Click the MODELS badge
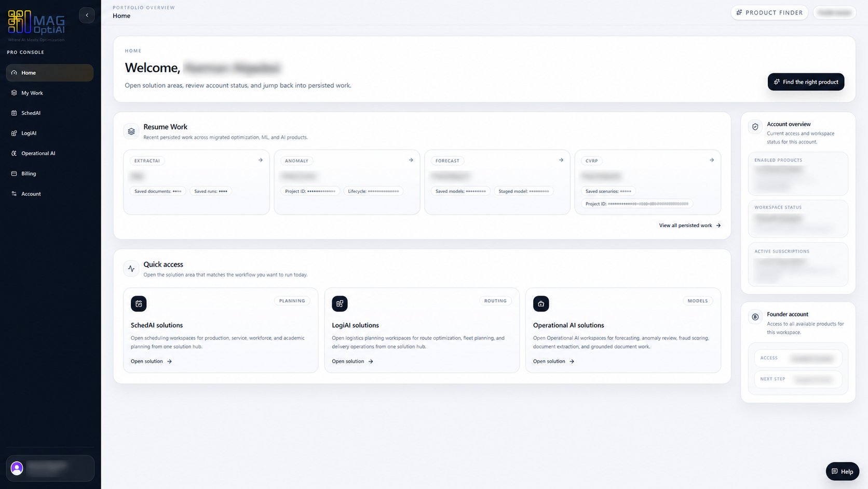Image resolution: width=868 pixels, height=489 pixels. click(698, 301)
